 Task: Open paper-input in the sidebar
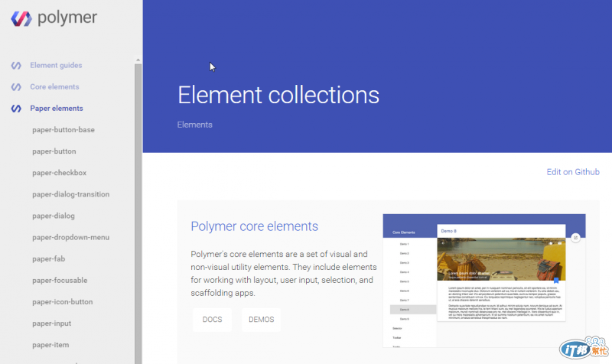[x=52, y=323]
